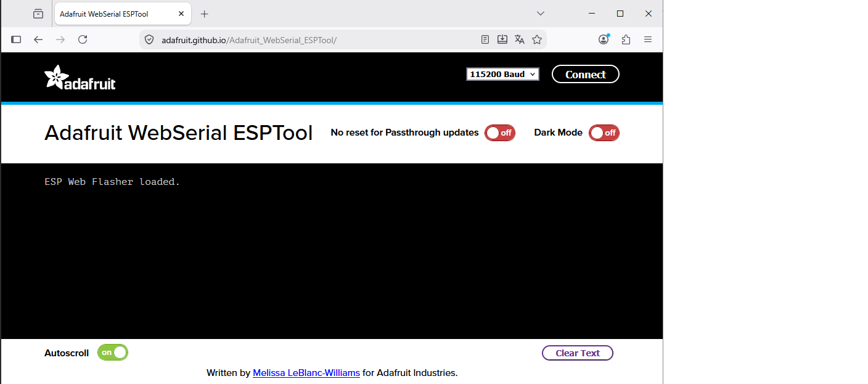Click the forward navigation arrow
The height and width of the screenshot is (384, 868).
pyautogui.click(x=60, y=39)
